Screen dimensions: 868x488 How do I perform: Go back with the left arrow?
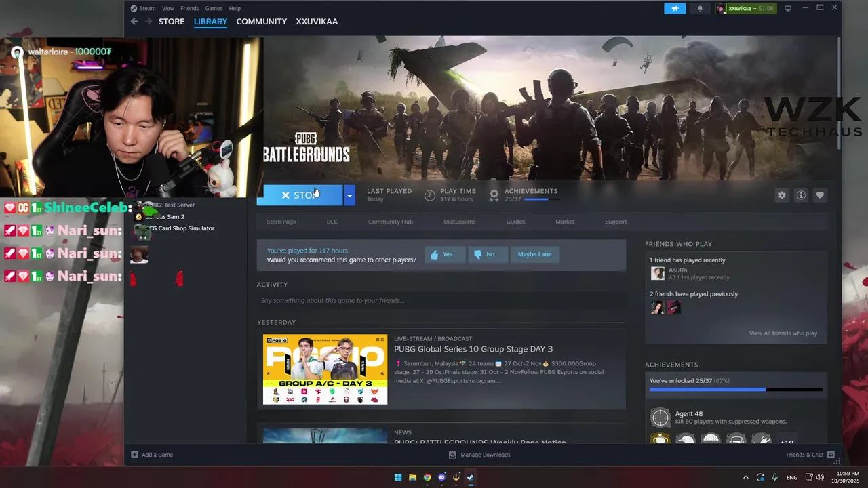[134, 22]
